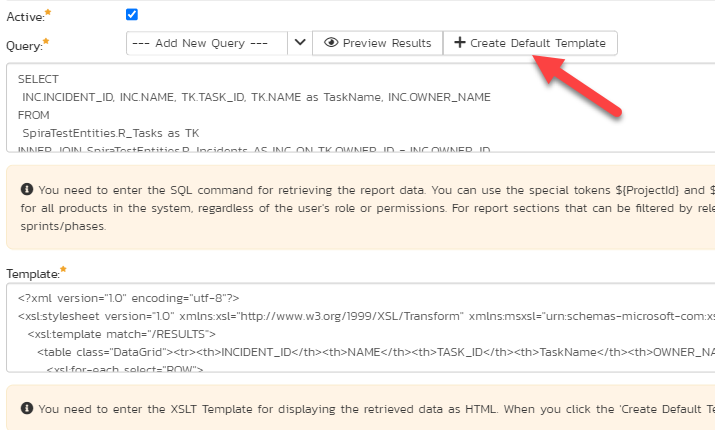This screenshot has width=715, height=430.
Task: Click the info icon in the XSLT Template notice
Action: (x=26, y=409)
